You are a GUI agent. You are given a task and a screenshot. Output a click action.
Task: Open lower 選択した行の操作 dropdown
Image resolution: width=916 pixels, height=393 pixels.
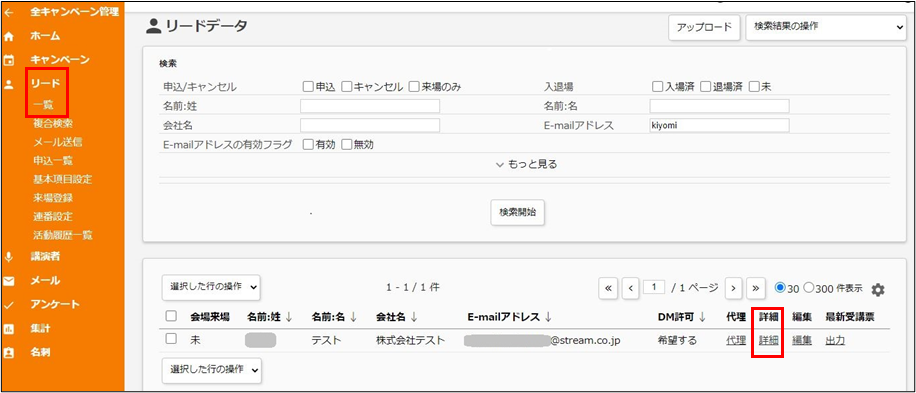click(211, 370)
